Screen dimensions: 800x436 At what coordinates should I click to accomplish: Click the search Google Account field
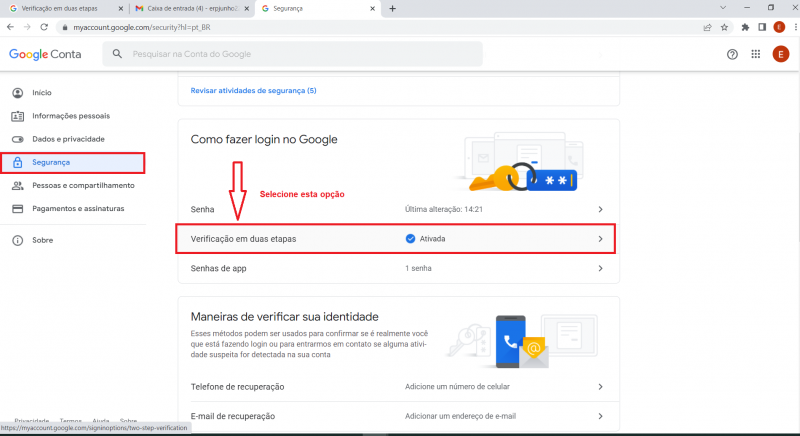point(292,54)
